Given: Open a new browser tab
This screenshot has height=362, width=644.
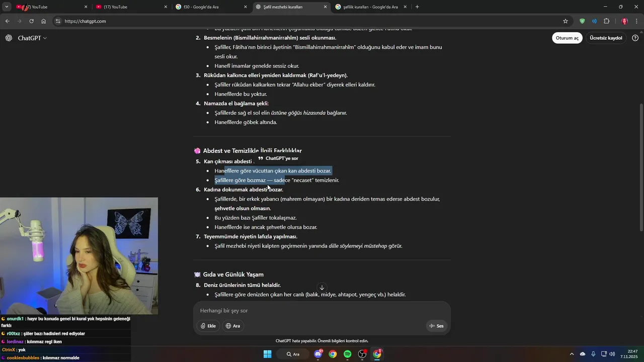Looking at the screenshot, I should 417,7.
